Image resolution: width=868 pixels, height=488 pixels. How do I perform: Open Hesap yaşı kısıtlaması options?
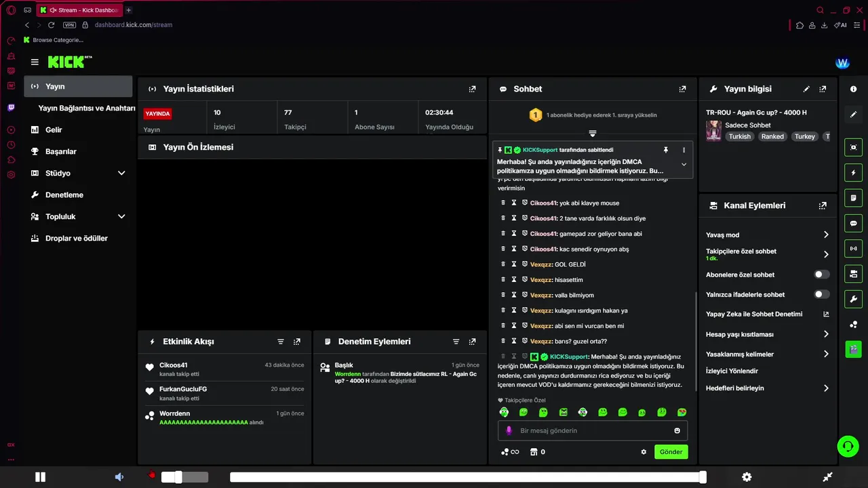(x=768, y=334)
